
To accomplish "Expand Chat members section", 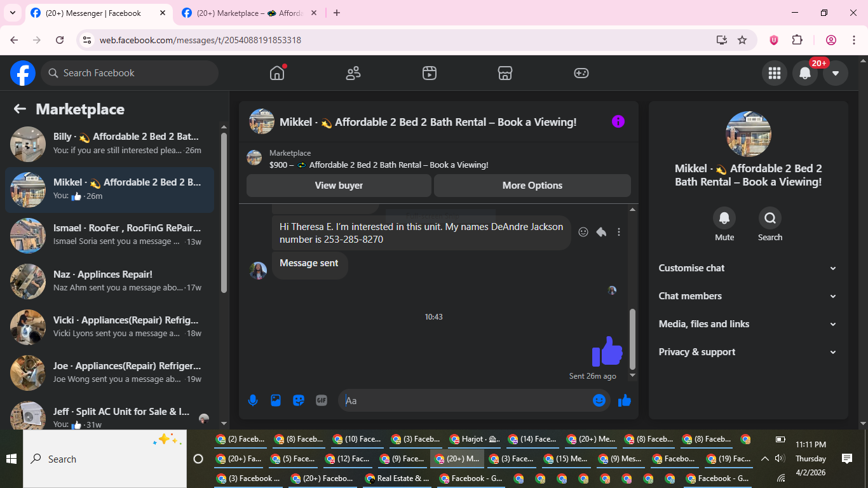I will click(x=749, y=296).
